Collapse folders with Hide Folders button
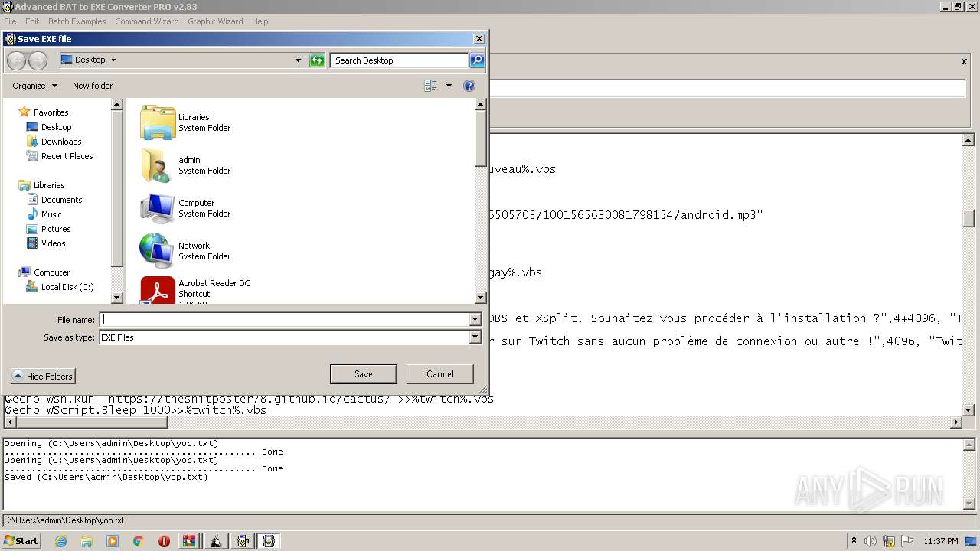The height and width of the screenshot is (551, 980). point(43,377)
